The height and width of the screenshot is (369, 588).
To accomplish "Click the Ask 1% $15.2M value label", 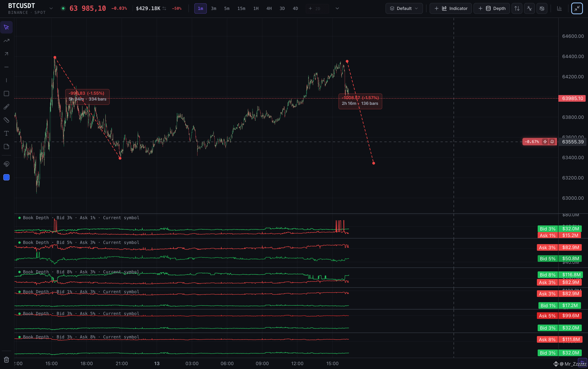I will coord(559,235).
